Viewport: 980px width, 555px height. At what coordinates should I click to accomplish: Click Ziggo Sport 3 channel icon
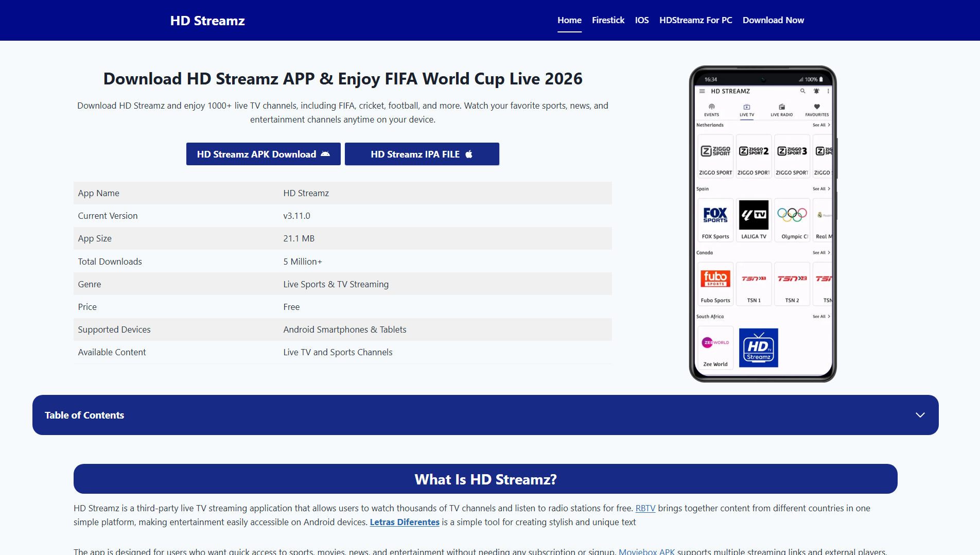(792, 151)
